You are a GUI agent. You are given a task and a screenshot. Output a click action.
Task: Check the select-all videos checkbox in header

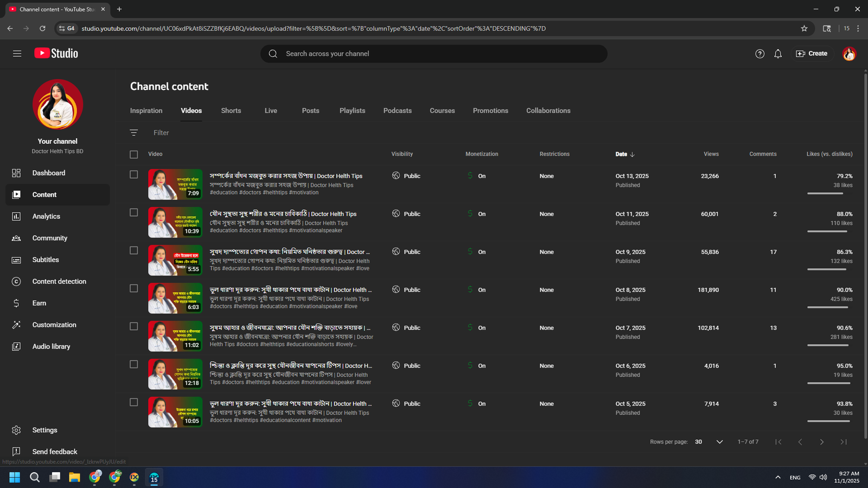[134, 155]
